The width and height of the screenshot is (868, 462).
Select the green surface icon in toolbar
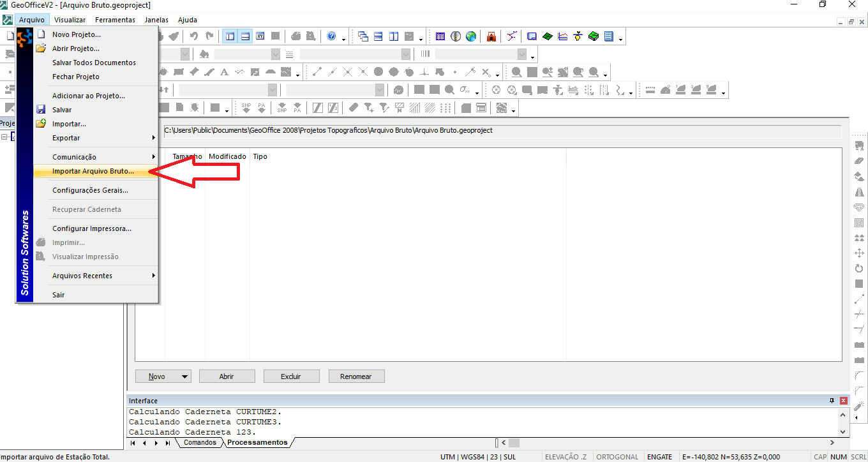pos(547,36)
